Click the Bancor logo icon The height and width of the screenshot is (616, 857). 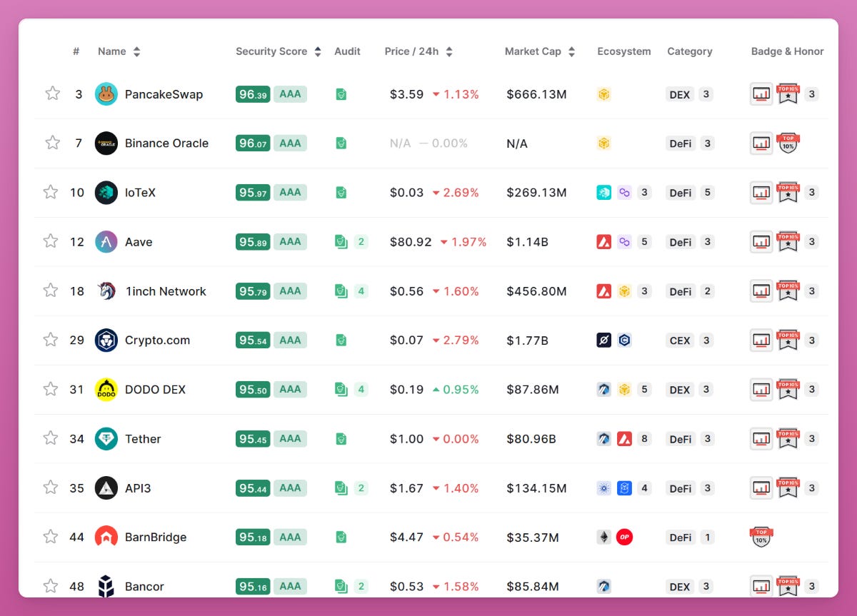point(106,586)
